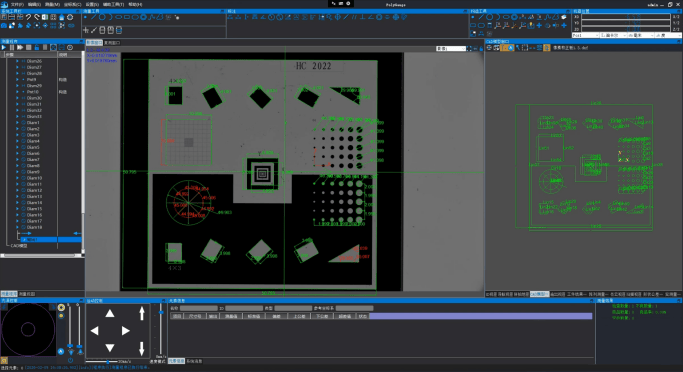The width and height of the screenshot is (683, 372).
Task: Open the 文件(F) menu
Action: tap(17, 4)
